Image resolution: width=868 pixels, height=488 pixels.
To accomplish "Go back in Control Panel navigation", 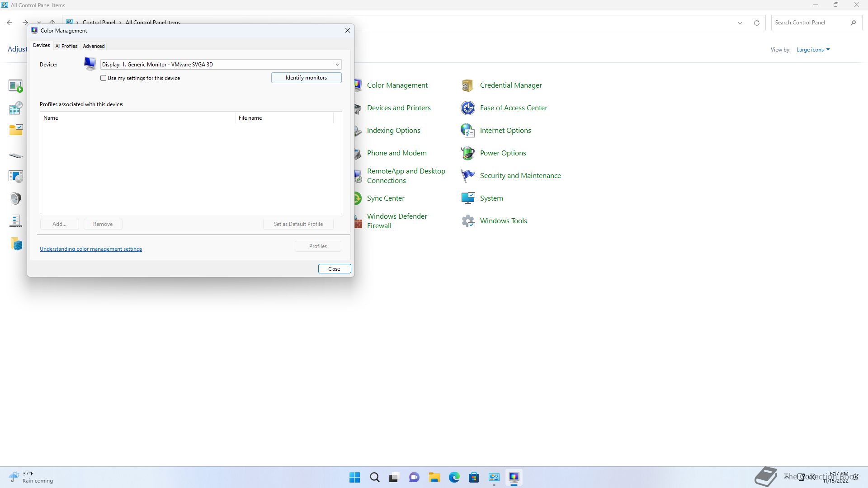I will pyautogui.click(x=9, y=22).
